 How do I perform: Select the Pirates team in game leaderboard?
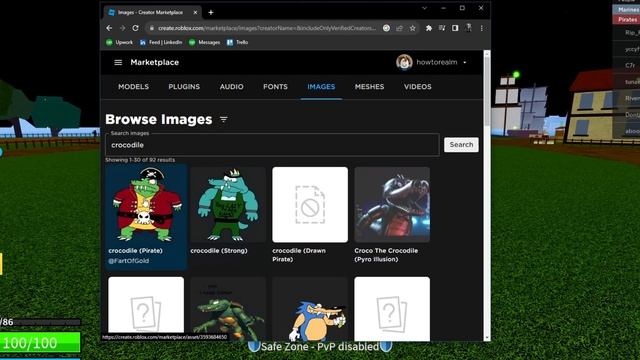click(x=627, y=20)
